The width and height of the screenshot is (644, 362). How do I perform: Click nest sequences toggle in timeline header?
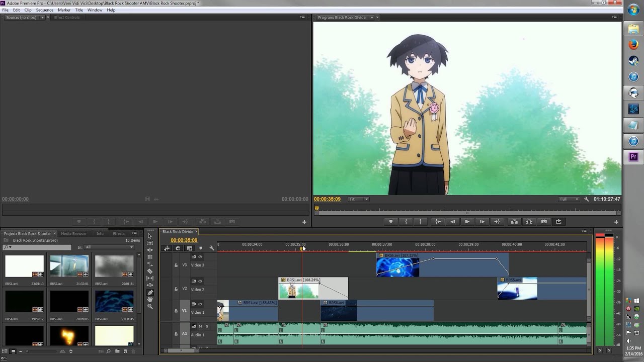(167, 248)
